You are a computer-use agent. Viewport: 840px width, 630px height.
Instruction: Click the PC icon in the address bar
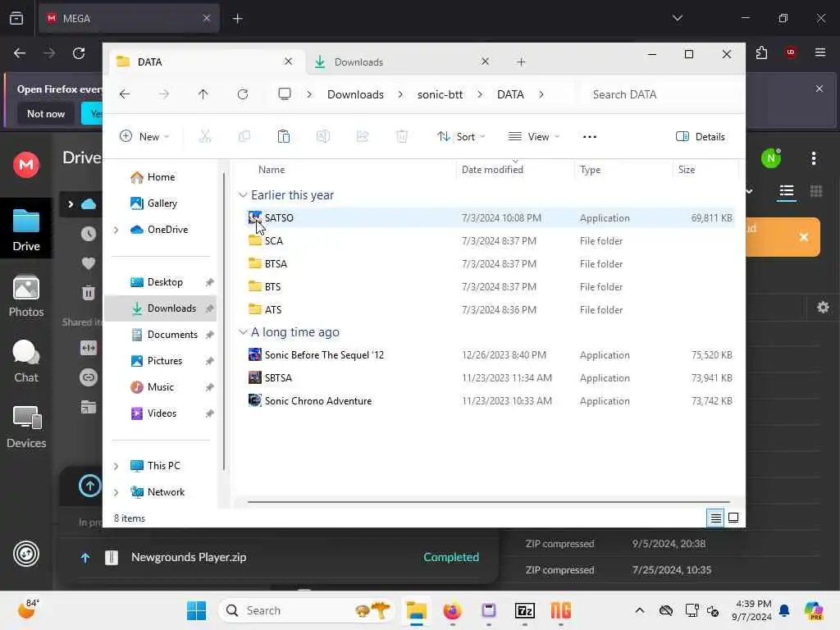[x=285, y=94]
